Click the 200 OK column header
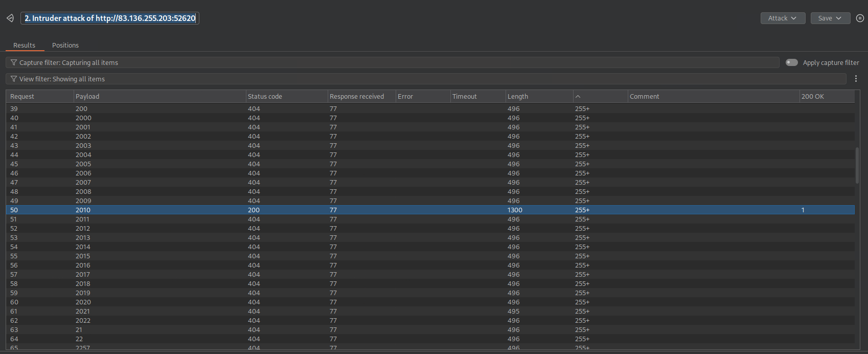 coord(812,97)
